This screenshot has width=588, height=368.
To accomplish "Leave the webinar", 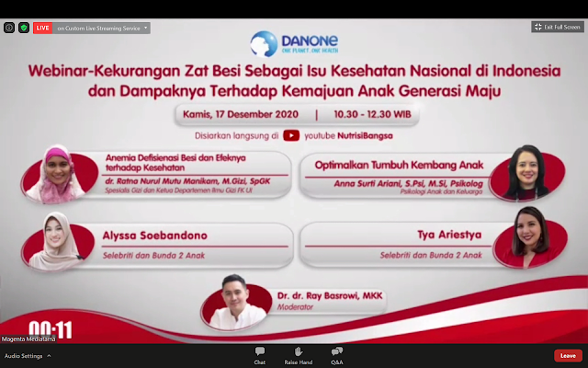I will (x=568, y=356).
